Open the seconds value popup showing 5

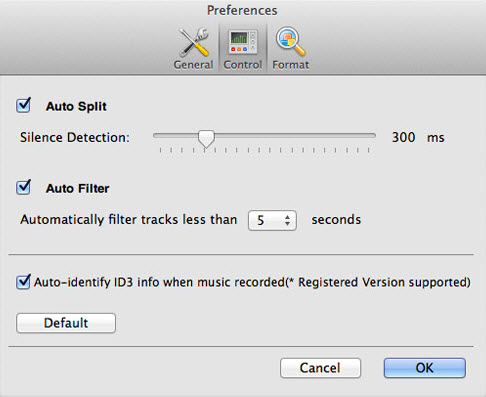click(x=272, y=220)
